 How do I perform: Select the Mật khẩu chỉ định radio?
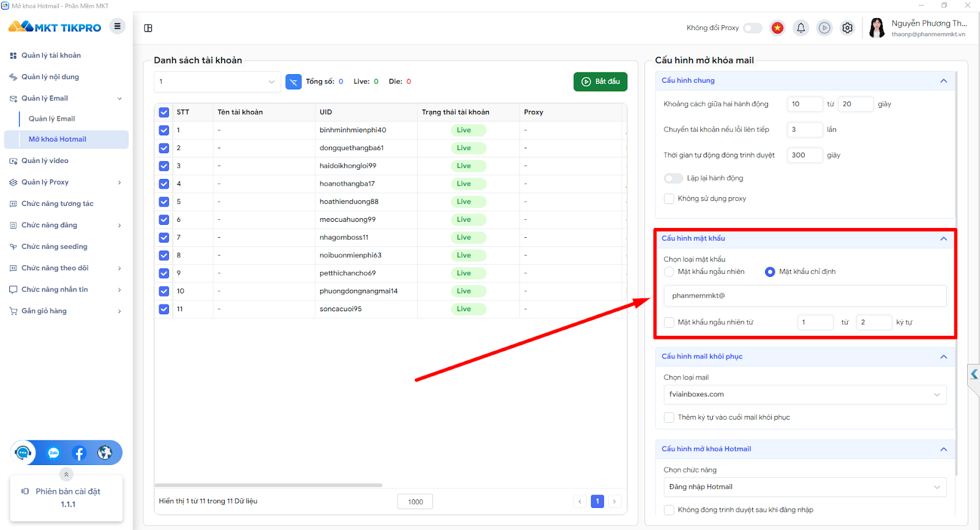coord(770,272)
